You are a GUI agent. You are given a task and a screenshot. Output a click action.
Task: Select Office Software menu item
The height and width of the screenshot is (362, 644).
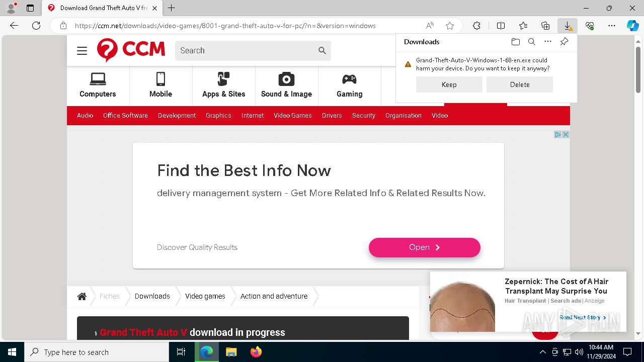tap(125, 116)
